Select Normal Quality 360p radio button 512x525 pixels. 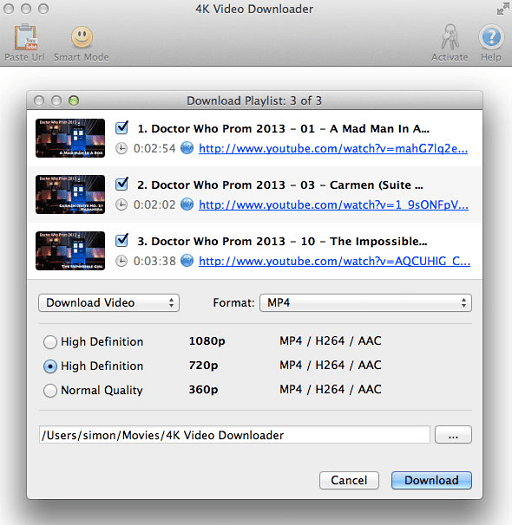50,390
